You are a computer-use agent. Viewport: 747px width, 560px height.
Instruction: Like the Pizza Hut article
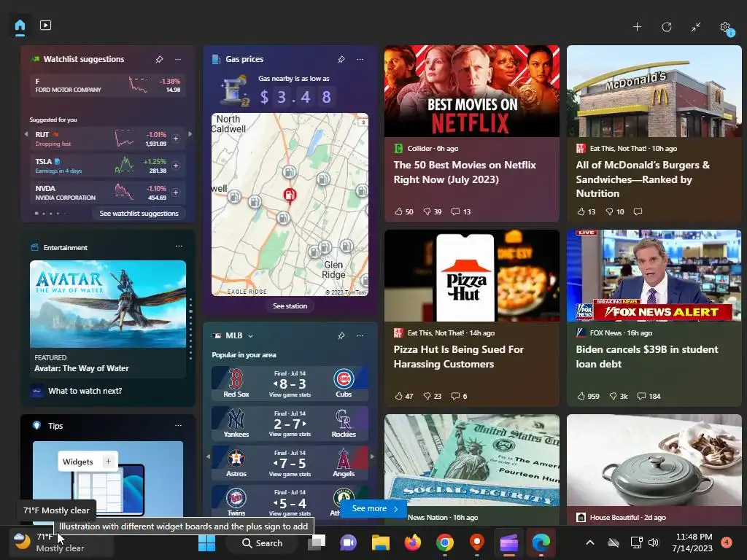click(x=403, y=396)
